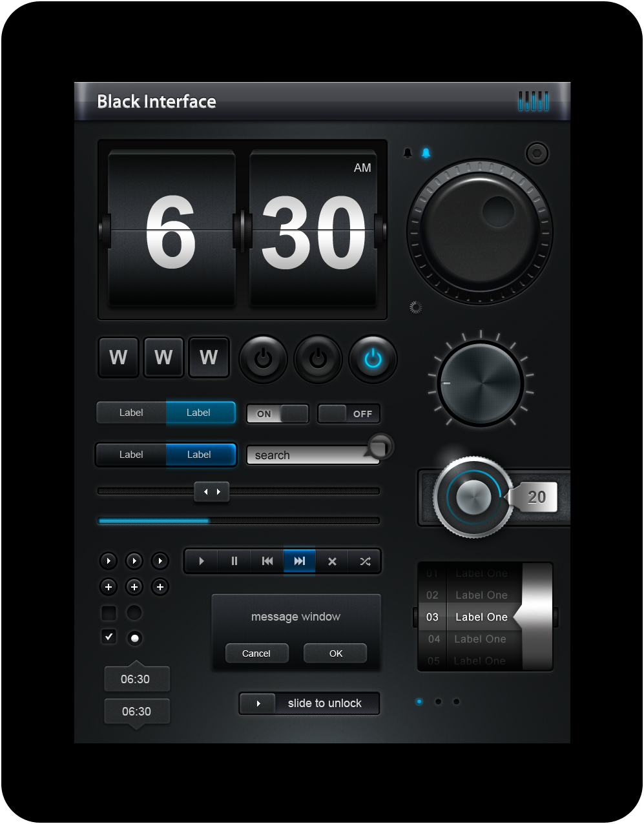The image size is (644, 824).
Task: Select the filled radio button
Action: pos(134,637)
